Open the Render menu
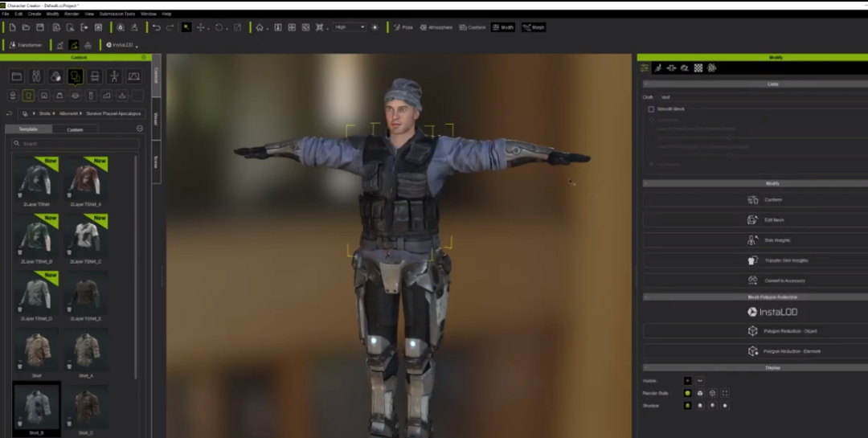 pyautogui.click(x=72, y=14)
